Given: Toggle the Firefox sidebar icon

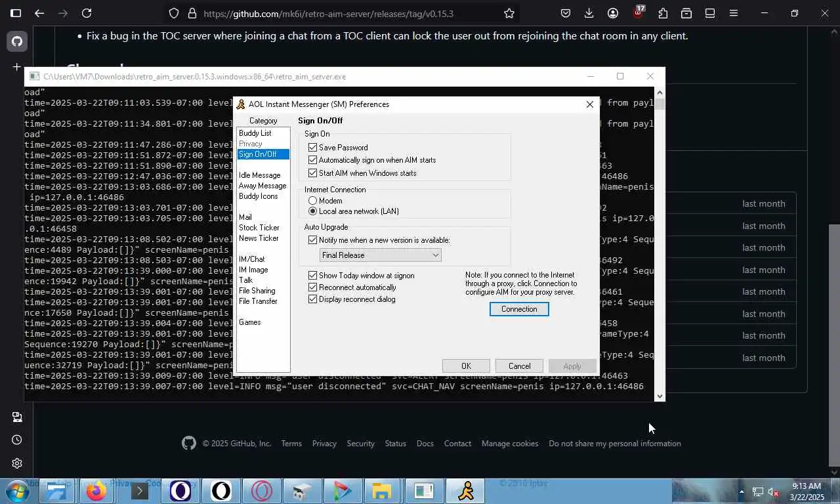Looking at the screenshot, I should click(x=16, y=13).
